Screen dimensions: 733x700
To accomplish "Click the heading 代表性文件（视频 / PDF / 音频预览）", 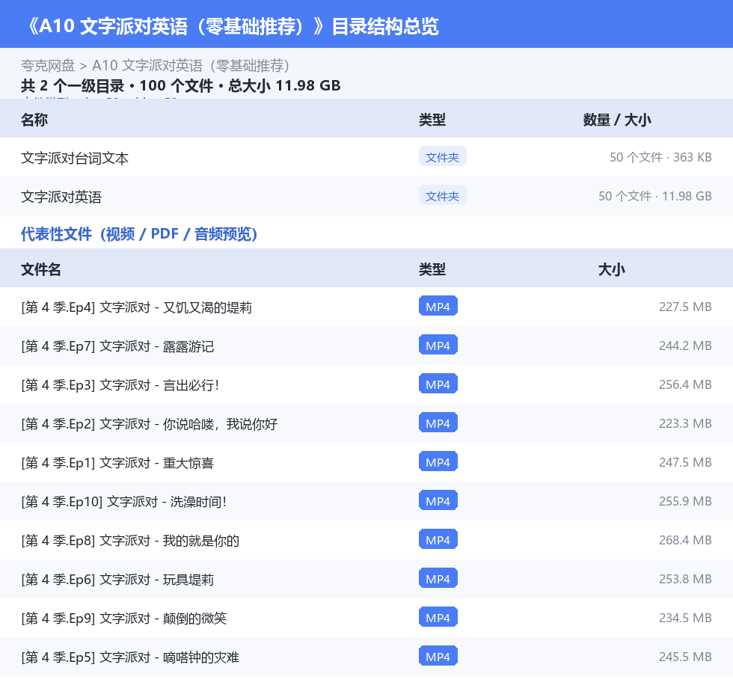I will click(x=139, y=233).
